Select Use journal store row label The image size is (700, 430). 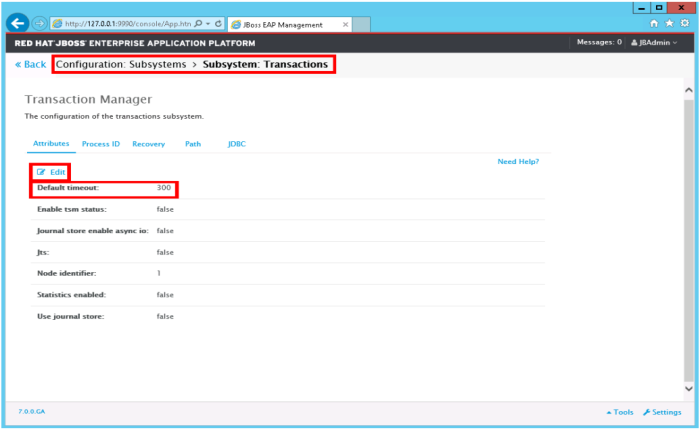[71, 316]
